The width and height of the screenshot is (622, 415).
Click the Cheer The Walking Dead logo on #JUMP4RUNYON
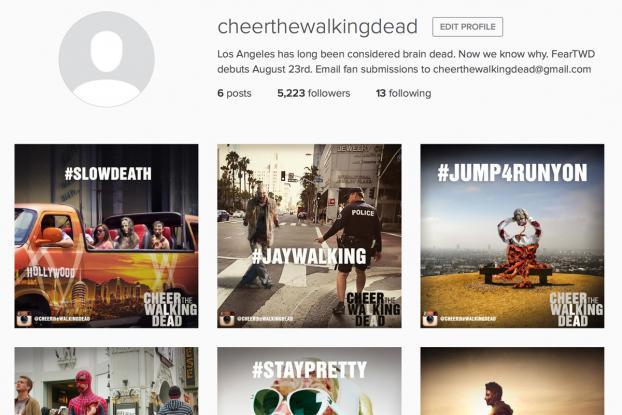(x=576, y=309)
